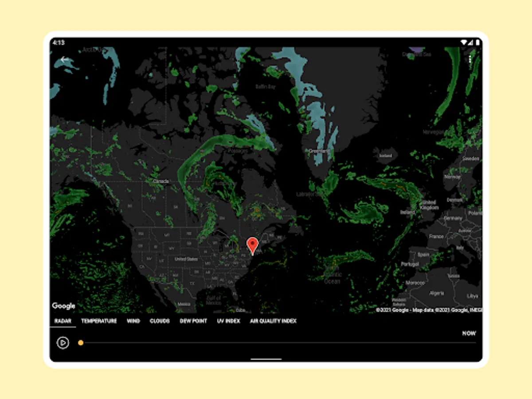
Task: View the DEW POINT layer
Action: click(x=193, y=321)
